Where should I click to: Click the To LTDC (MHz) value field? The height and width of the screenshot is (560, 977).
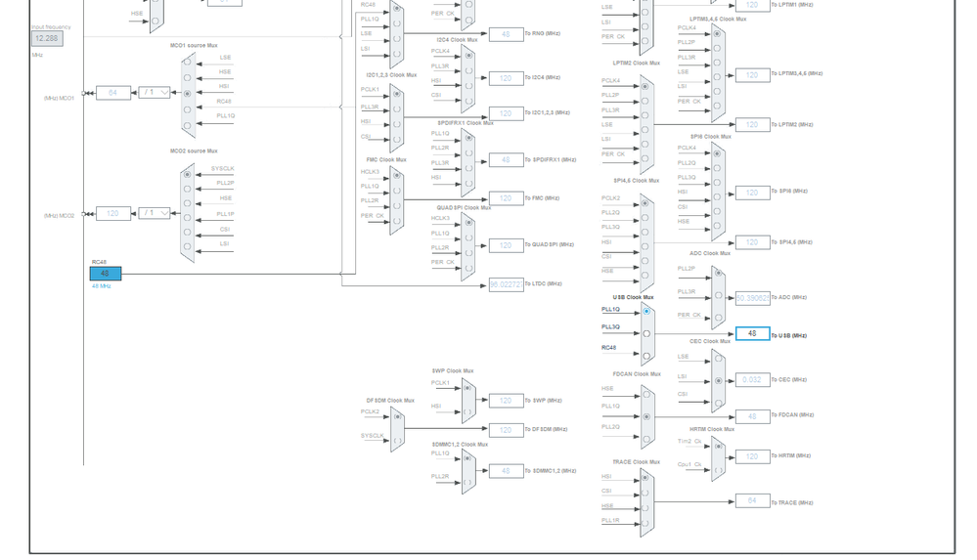tap(506, 284)
